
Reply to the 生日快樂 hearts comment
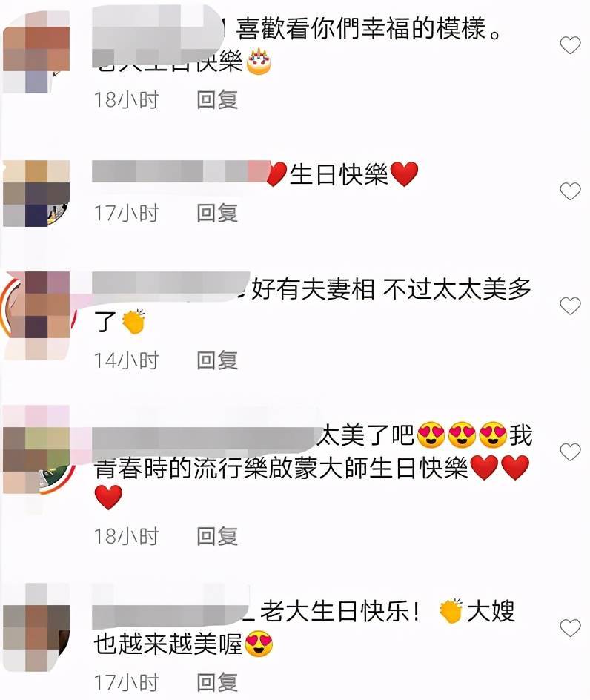[217, 213]
